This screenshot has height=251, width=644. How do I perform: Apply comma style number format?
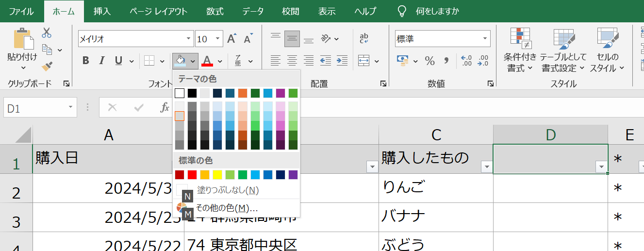tap(446, 61)
